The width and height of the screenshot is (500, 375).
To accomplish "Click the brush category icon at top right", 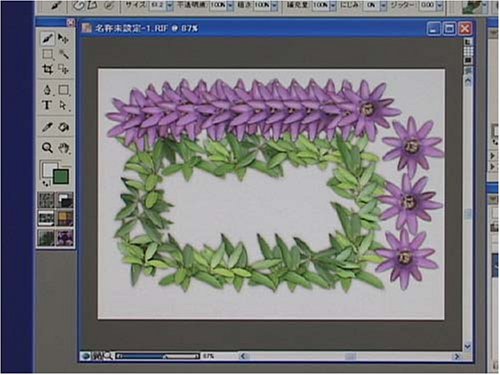I will pos(471,6).
